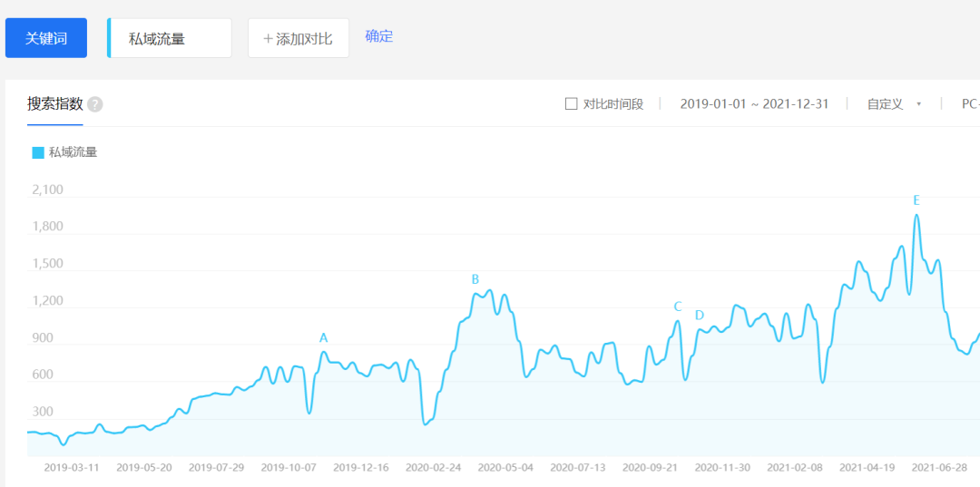Click marker D on the chart
Viewport: 980px width, 487px height.
700,316
